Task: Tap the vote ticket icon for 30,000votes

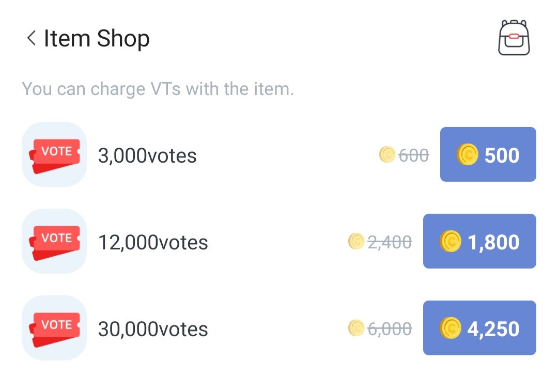Action: pos(54,328)
